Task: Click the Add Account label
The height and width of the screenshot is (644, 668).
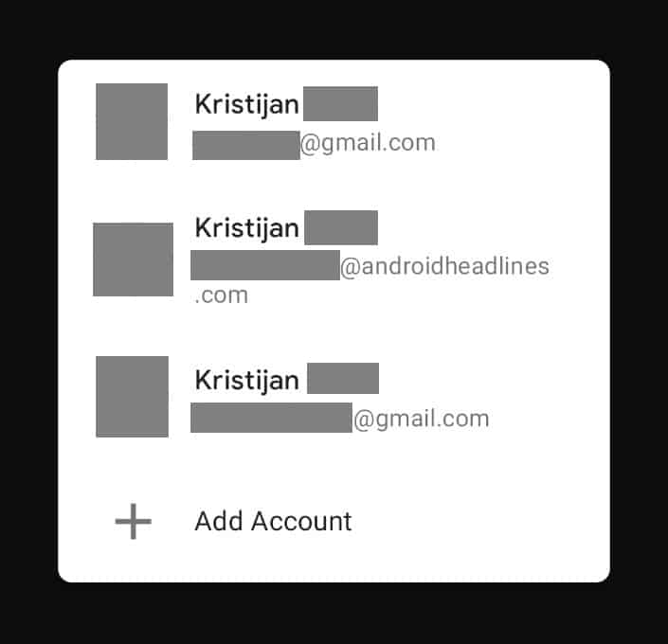Action: [x=273, y=521]
